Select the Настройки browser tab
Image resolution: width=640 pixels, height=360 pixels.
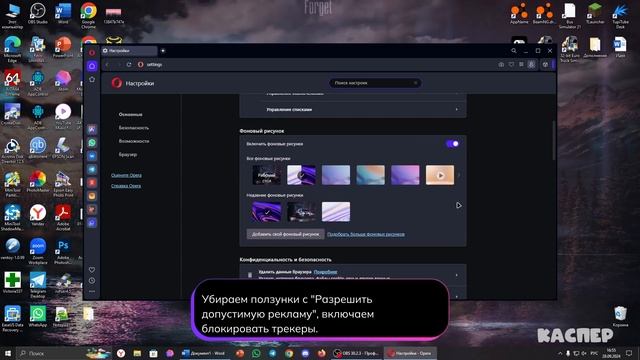pyautogui.click(x=129, y=51)
